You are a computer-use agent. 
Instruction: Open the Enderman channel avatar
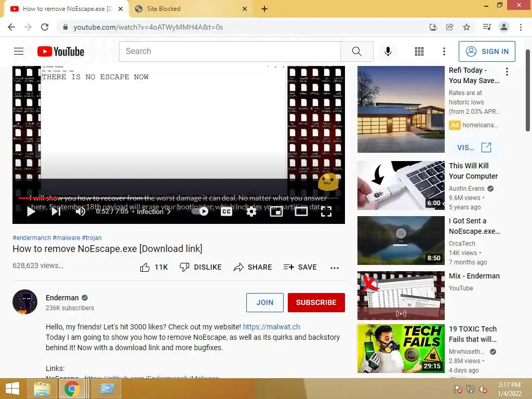click(x=25, y=302)
